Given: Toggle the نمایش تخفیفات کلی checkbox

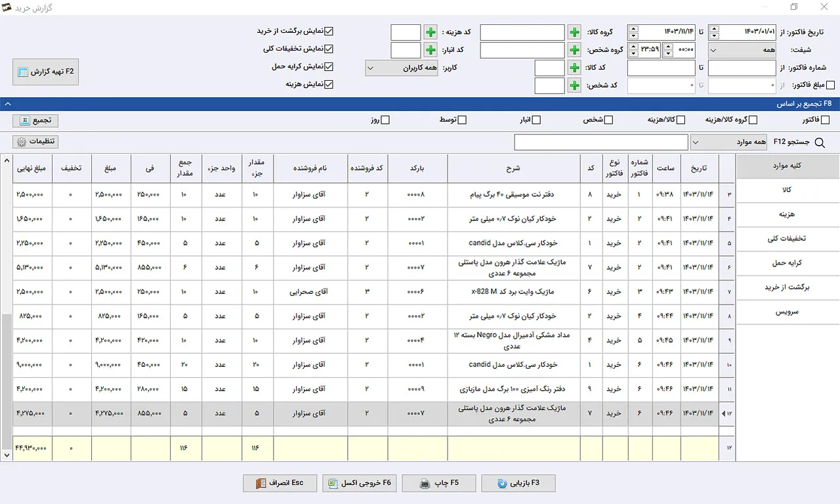Looking at the screenshot, I should pyautogui.click(x=329, y=49).
